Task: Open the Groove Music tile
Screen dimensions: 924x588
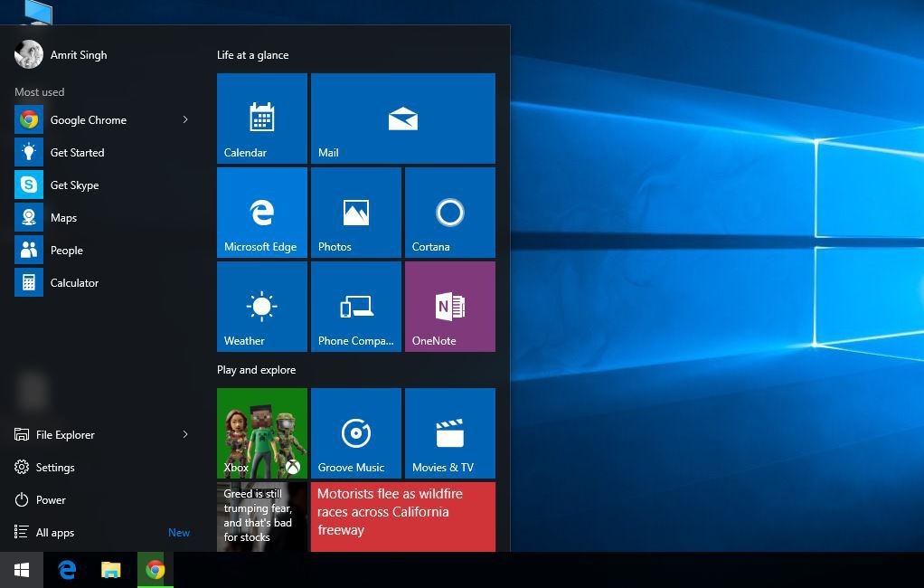Action: pos(356,433)
